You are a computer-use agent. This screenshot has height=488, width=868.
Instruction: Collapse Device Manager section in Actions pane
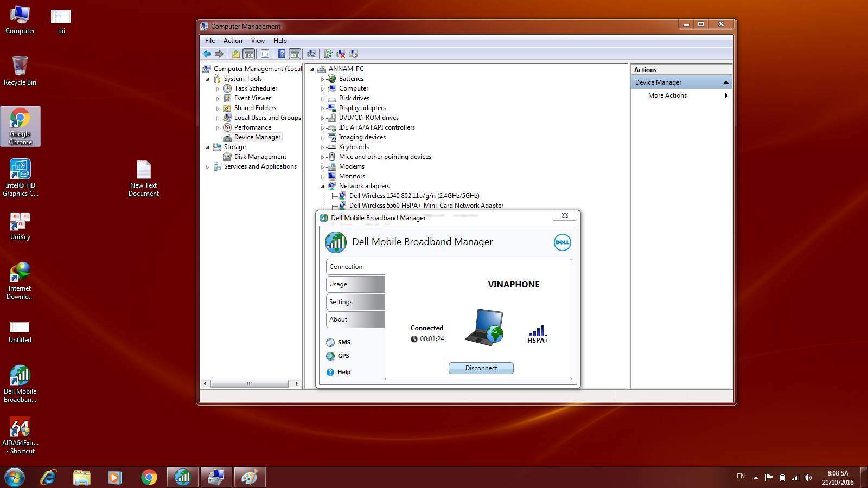[726, 82]
